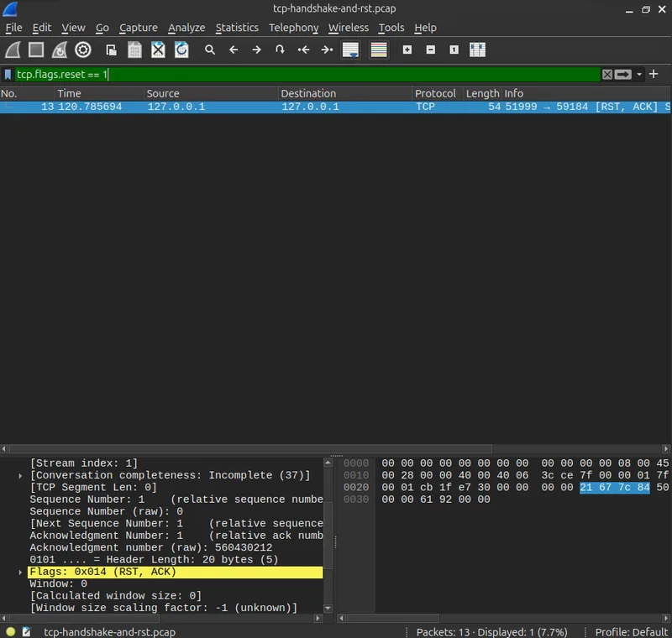This screenshot has height=638, width=672.
Task: Open the Tools menu
Action: [391, 28]
